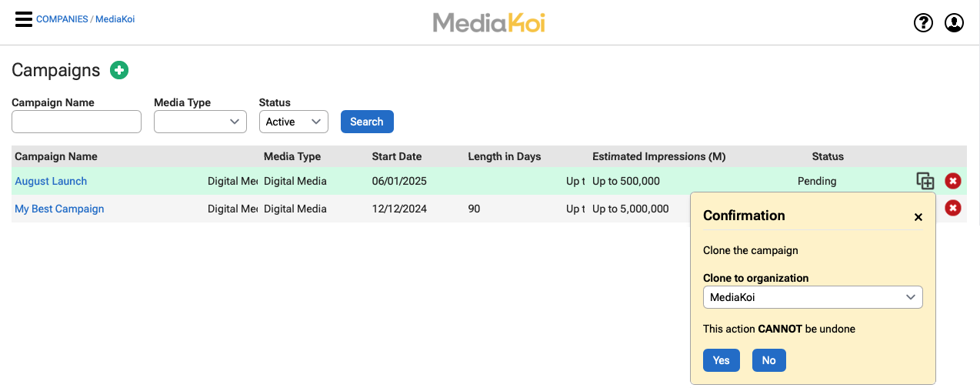Click the Media Type column header
The image size is (980, 388).
tap(292, 156)
